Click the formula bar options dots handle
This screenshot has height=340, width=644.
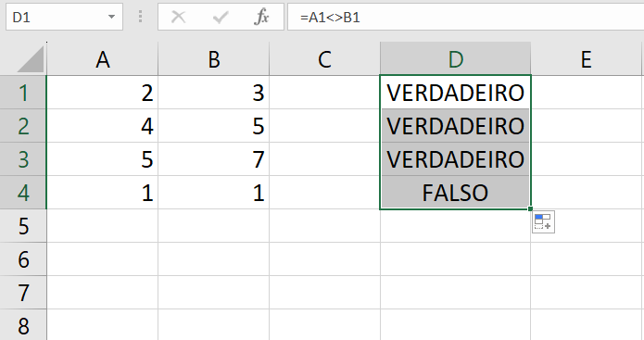[141, 17]
